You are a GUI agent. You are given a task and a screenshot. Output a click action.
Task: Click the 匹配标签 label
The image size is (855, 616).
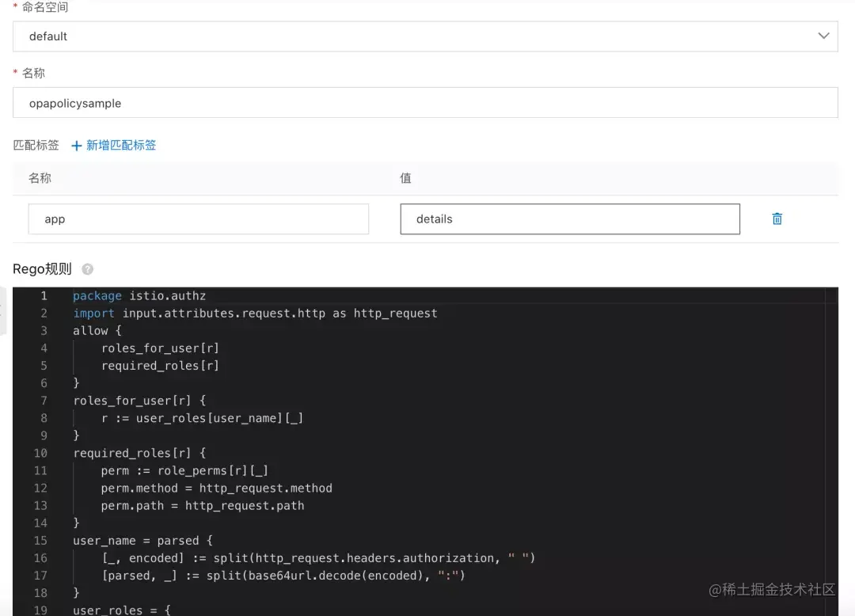click(x=36, y=145)
